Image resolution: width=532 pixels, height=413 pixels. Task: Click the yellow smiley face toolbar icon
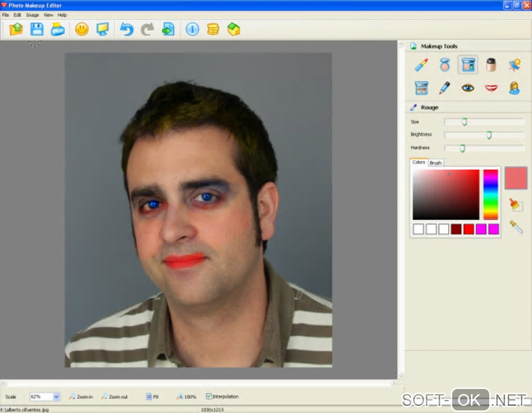(82, 29)
